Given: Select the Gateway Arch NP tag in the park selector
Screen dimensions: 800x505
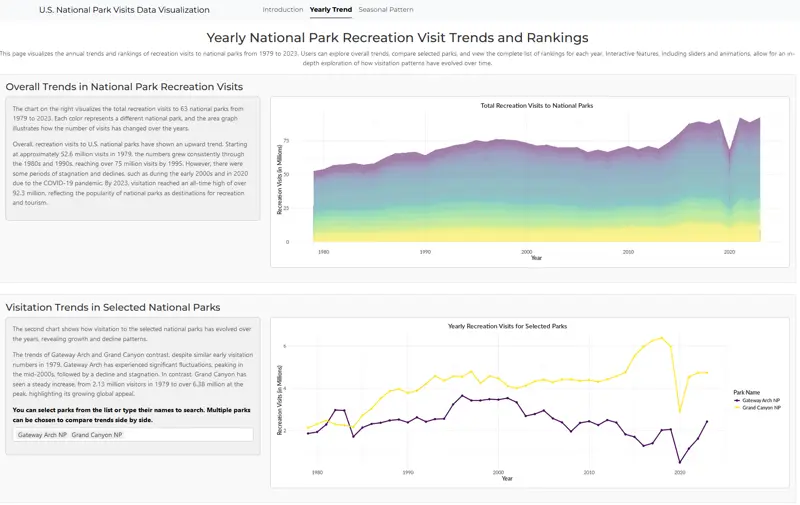Looking at the screenshot, I should click(x=42, y=435).
